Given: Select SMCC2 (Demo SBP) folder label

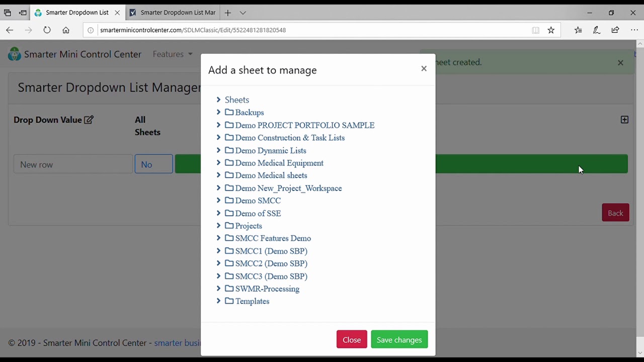Looking at the screenshot, I should (x=271, y=263).
